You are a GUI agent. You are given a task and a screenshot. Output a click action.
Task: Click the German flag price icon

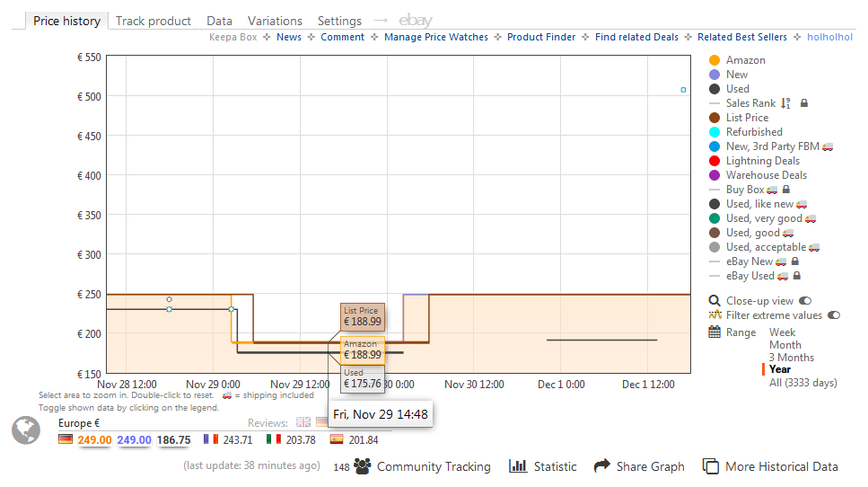coord(66,439)
